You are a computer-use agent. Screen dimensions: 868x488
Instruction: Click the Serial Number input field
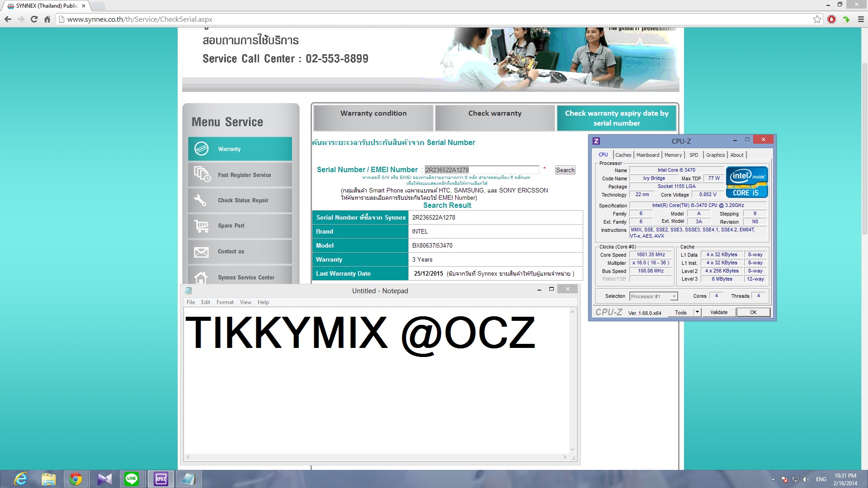[481, 170]
